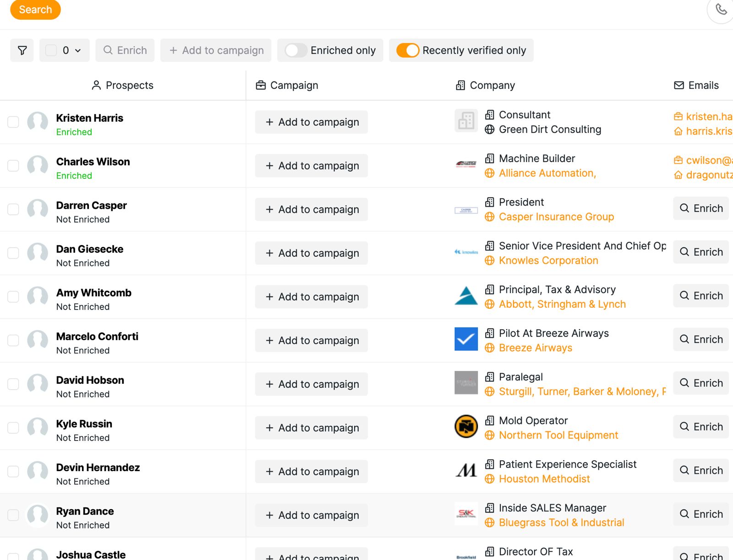Click Breeze Airways checkmark logo
Viewport: 733px width, 560px height.
466,339
